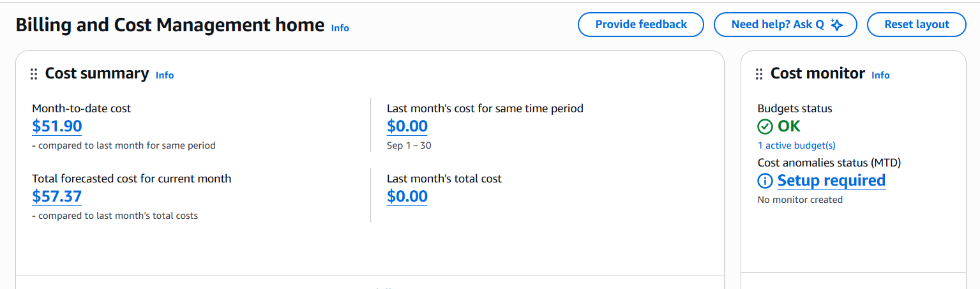This screenshot has height=289, width=980.
Task: Click the $0.00 last month's total cost
Action: click(407, 196)
